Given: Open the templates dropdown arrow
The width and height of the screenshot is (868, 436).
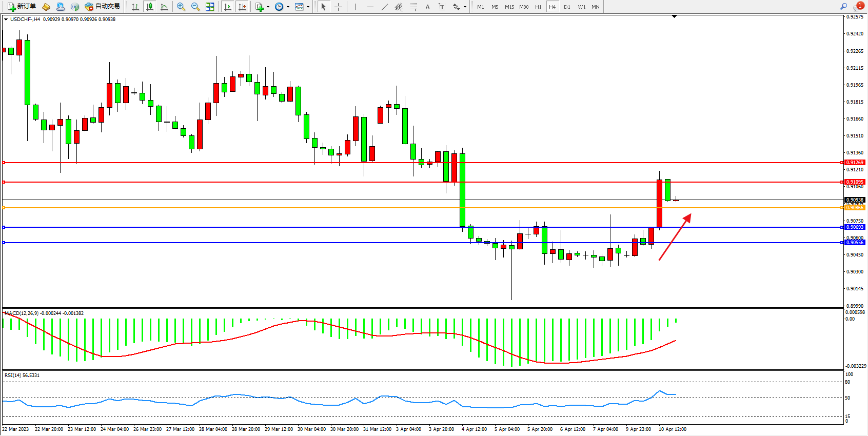Looking at the screenshot, I should (308, 7).
